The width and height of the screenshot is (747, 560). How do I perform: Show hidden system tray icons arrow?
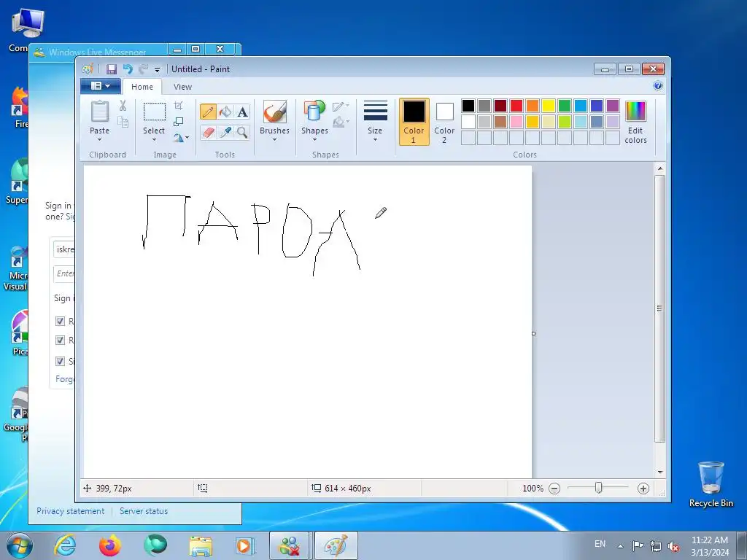620,547
